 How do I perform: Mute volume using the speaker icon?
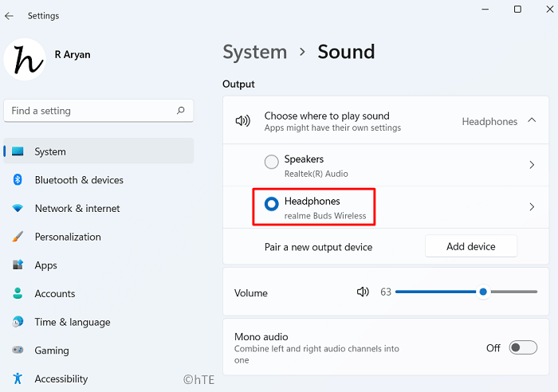[363, 292]
